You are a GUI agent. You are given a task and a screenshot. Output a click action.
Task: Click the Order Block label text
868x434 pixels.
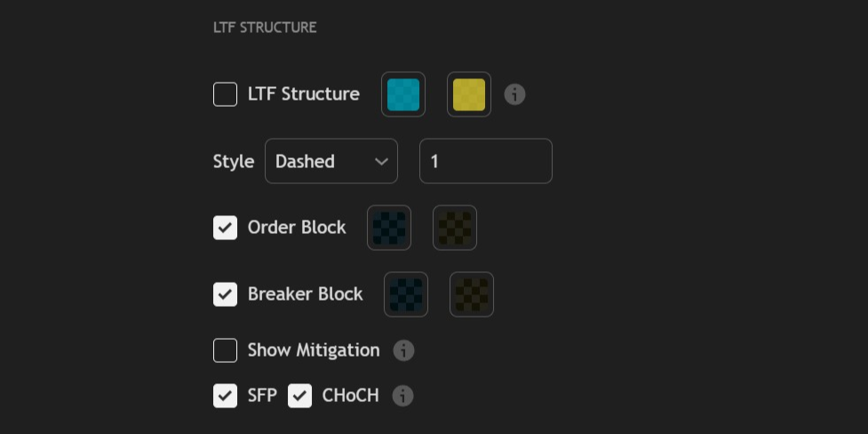point(297,228)
